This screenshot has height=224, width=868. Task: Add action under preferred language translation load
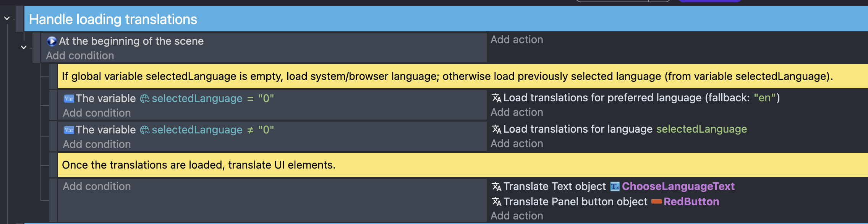click(517, 112)
